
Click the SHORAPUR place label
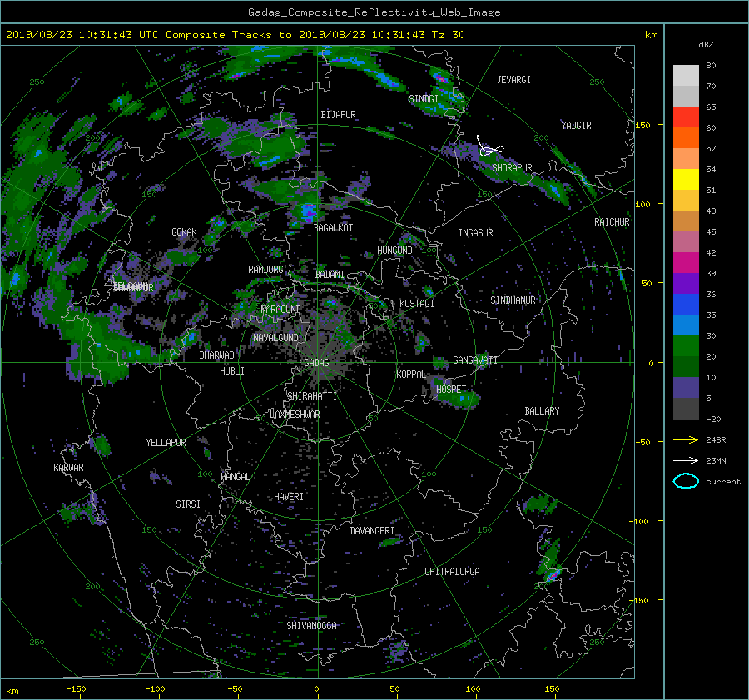click(512, 168)
